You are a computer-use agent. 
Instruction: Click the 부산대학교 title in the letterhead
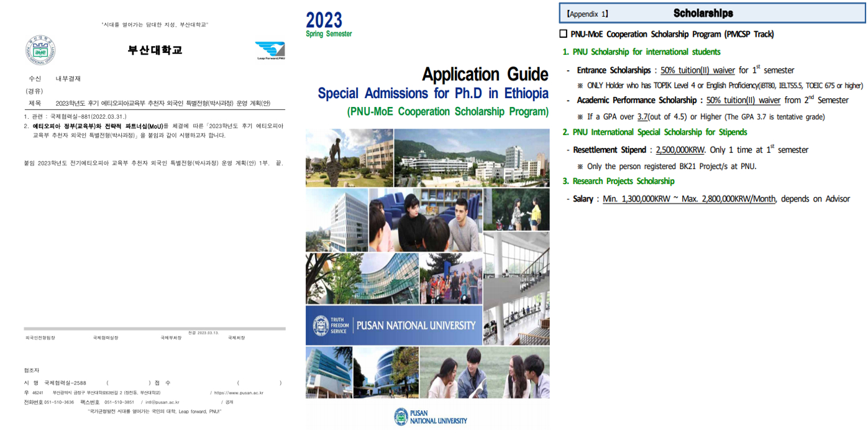(x=155, y=50)
